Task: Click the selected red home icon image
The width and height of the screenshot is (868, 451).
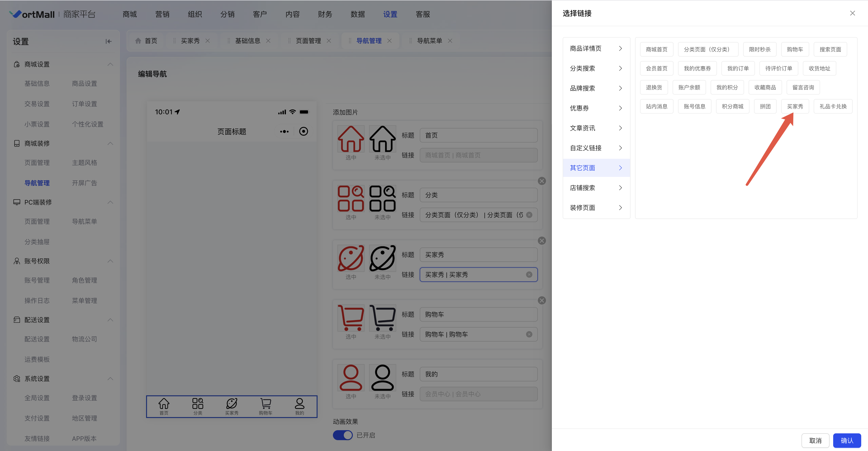Action: (351, 139)
